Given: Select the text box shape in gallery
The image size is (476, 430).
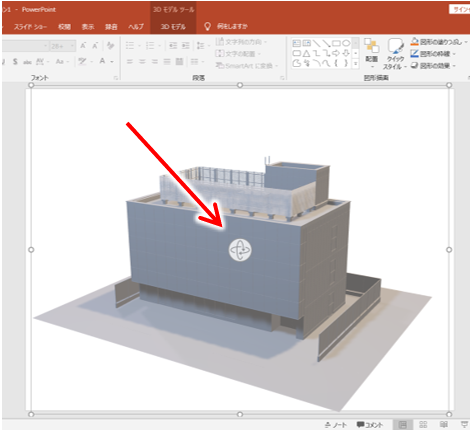Looking at the screenshot, I should [x=297, y=43].
